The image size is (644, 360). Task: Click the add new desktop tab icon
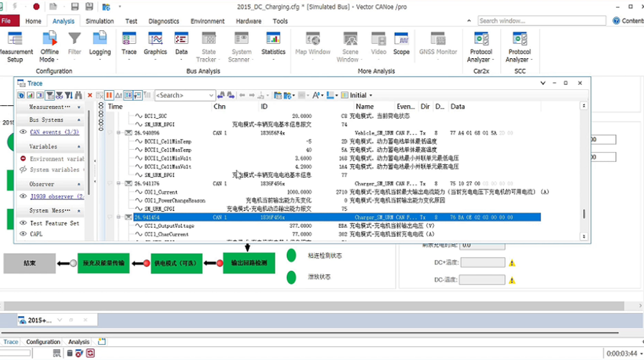(102, 341)
